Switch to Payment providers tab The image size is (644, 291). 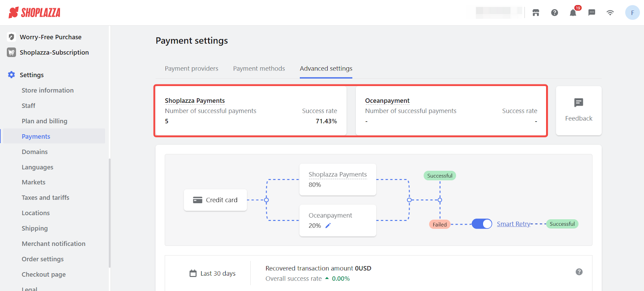click(x=192, y=69)
